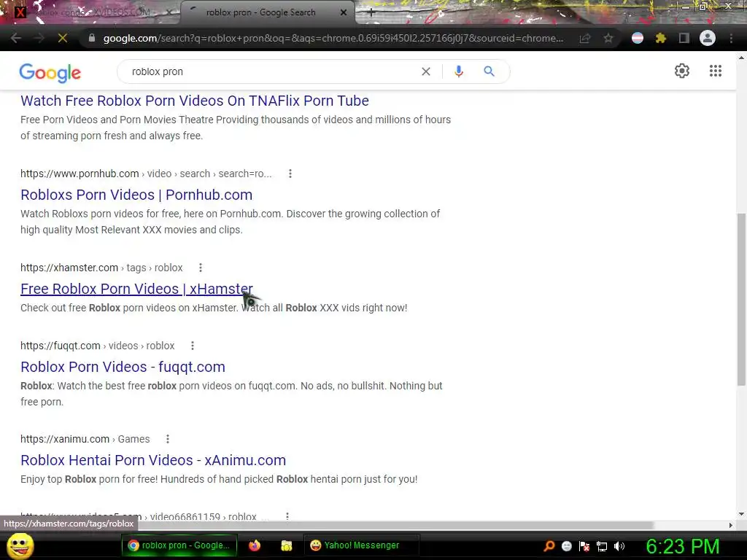747x560 pixels.
Task: Go to Google home via the logo
Action: tap(50, 72)
